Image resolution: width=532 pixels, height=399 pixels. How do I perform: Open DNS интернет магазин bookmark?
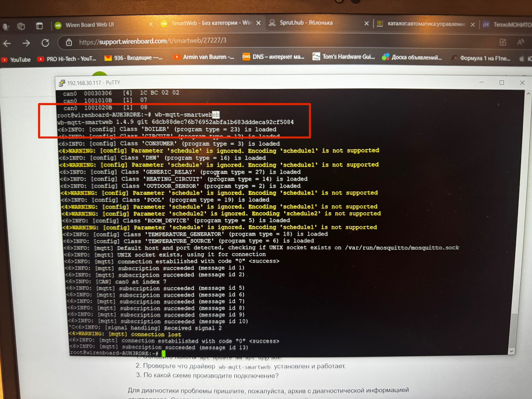273,57
